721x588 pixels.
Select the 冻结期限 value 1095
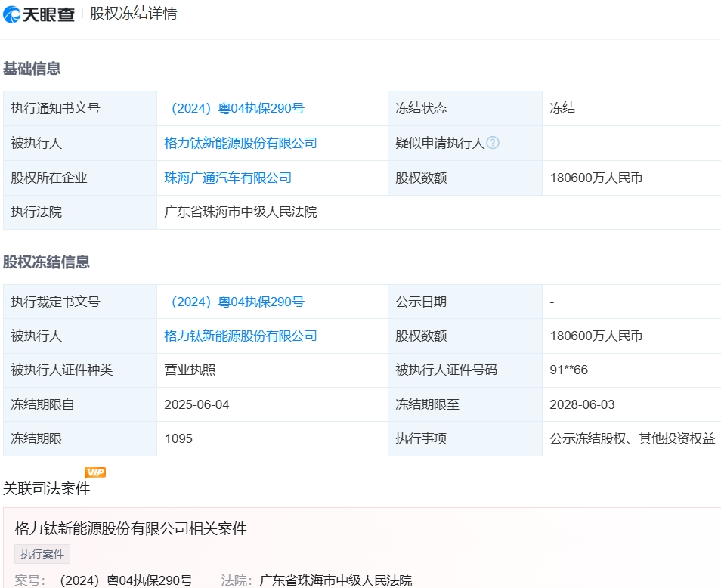pyautogui.click(x=178, y=438)
